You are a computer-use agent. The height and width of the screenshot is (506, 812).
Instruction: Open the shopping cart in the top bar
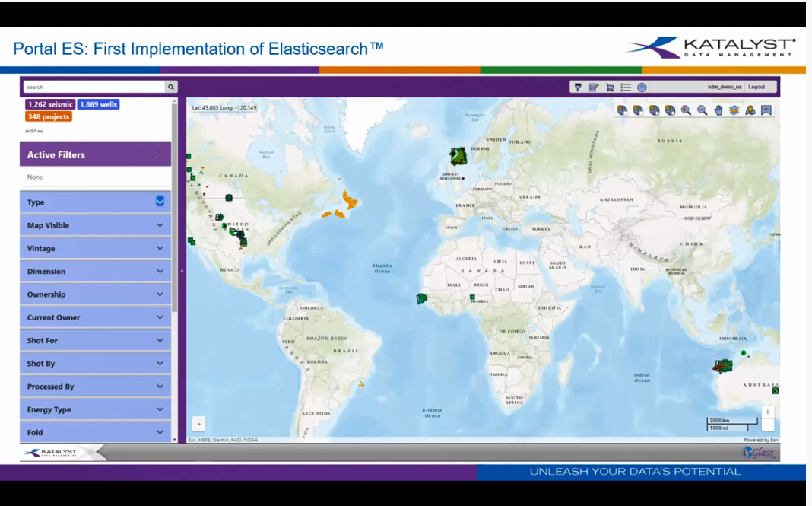coord(609,87)
